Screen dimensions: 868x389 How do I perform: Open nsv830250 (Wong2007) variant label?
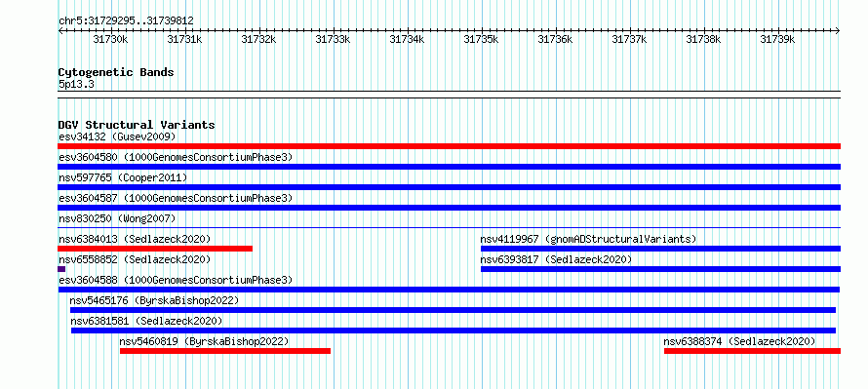click(117, 218)
